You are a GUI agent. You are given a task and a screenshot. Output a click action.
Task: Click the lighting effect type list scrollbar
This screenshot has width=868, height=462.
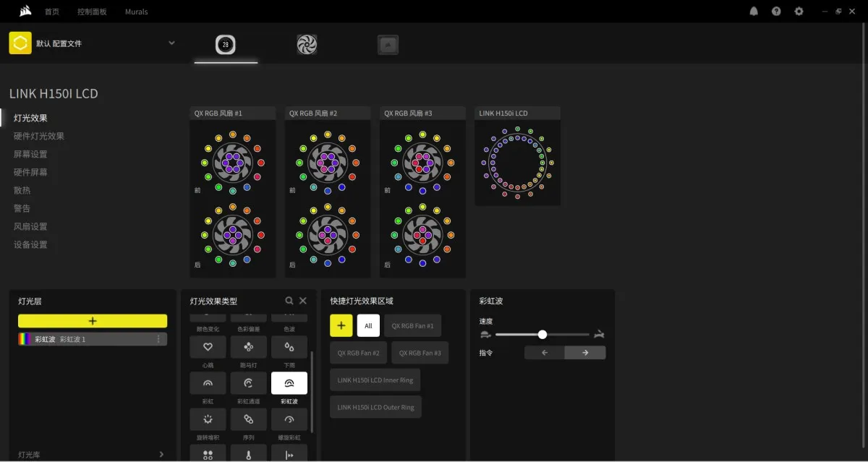[312, 391]
